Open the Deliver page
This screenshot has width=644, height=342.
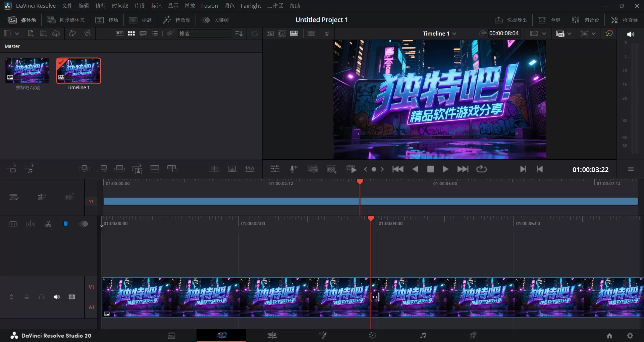(473, 335)
